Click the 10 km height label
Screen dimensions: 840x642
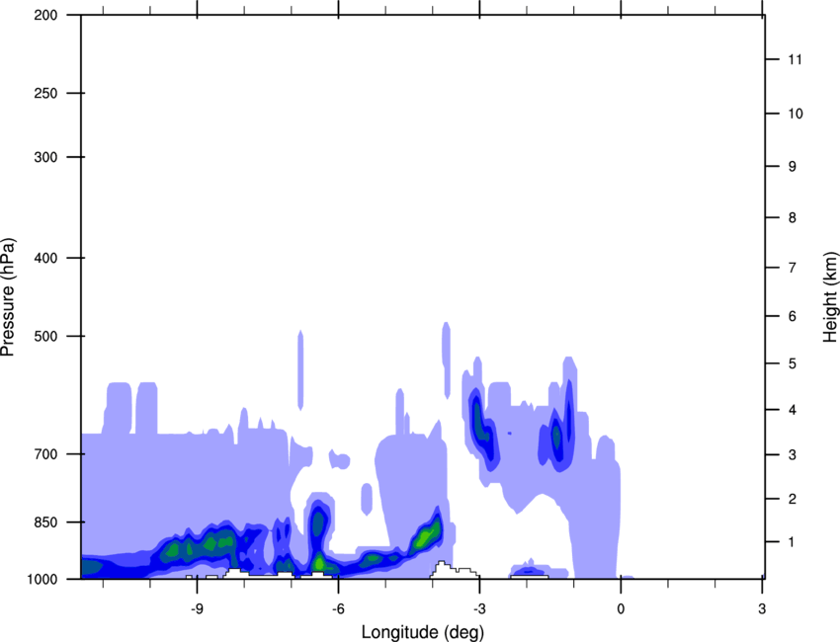[796, 114]
